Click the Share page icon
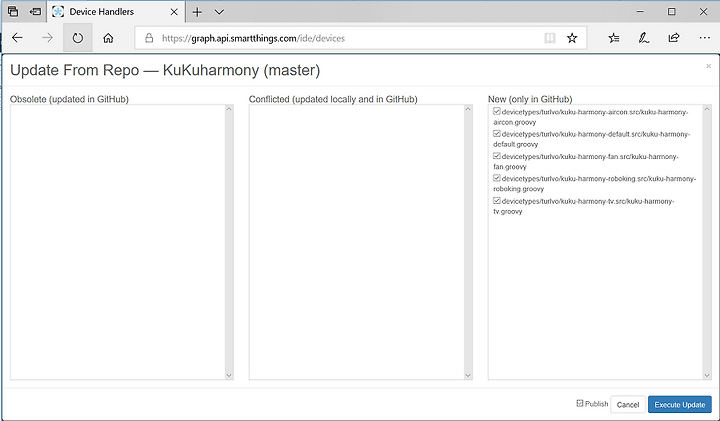Screen dimensions: 720x421 click(674, 38)
